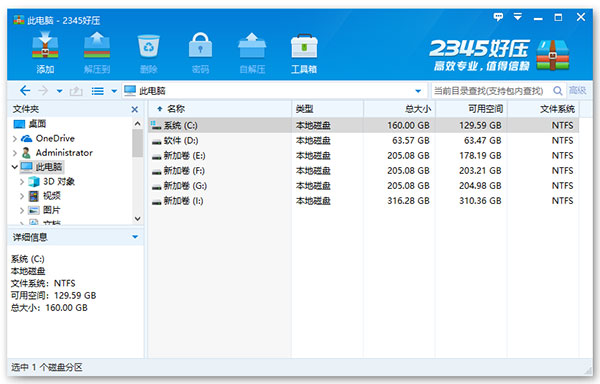Select the 新加卷 (F:) drive row
The width and height of the screenshot is (600, 384).
[x=364, y=171]
